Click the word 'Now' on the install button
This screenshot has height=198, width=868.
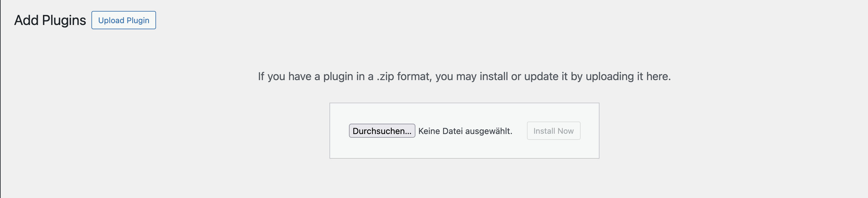pos(565,131)
